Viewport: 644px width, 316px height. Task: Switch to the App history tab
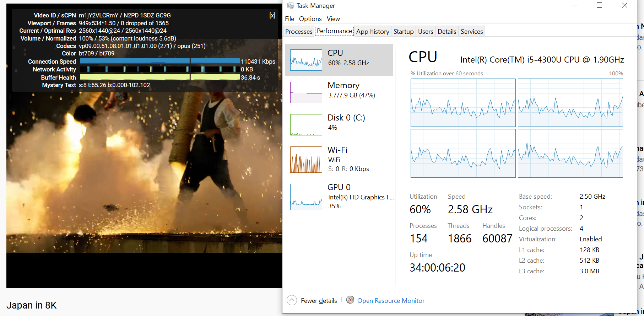tap(373, 32)
